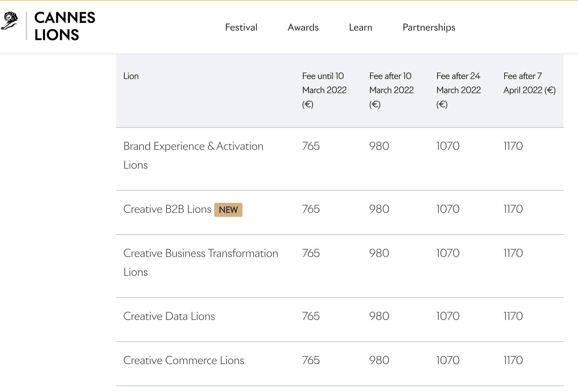Click the 'Fee after 7 April 2022' header

click(x=529, y=83)
